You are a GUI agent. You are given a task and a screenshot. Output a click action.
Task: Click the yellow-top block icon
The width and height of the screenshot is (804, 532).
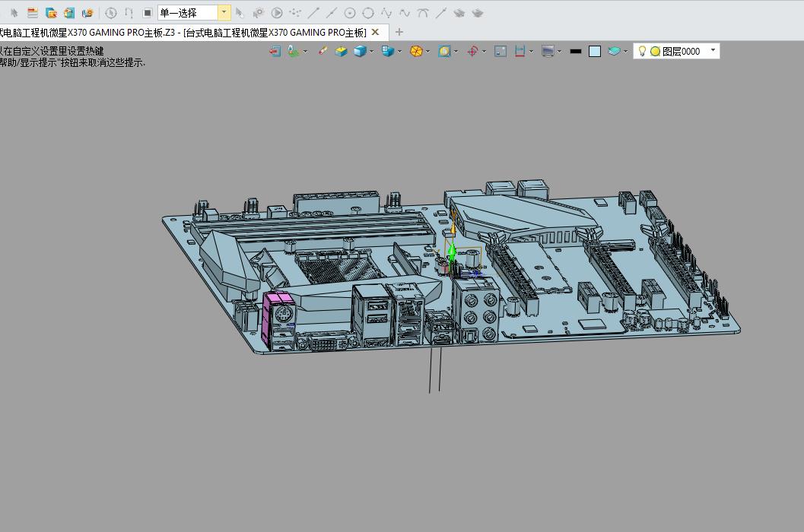tap(341, 51)
